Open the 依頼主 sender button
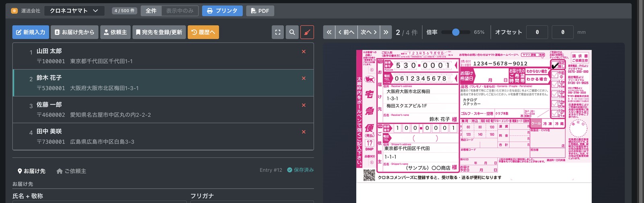Viewport: 644px width, 203px height. [x=115, y=32]
